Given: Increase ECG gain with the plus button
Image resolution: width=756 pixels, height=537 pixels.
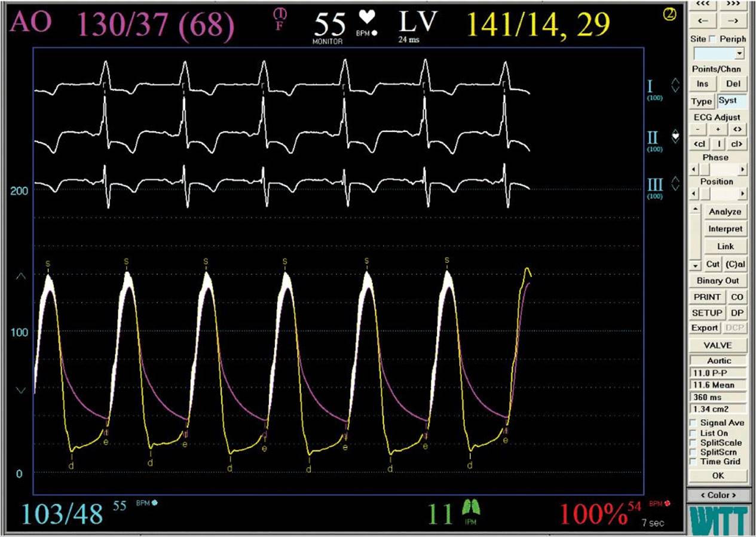Looking at the screenshot, I should [x=718, y=130].
